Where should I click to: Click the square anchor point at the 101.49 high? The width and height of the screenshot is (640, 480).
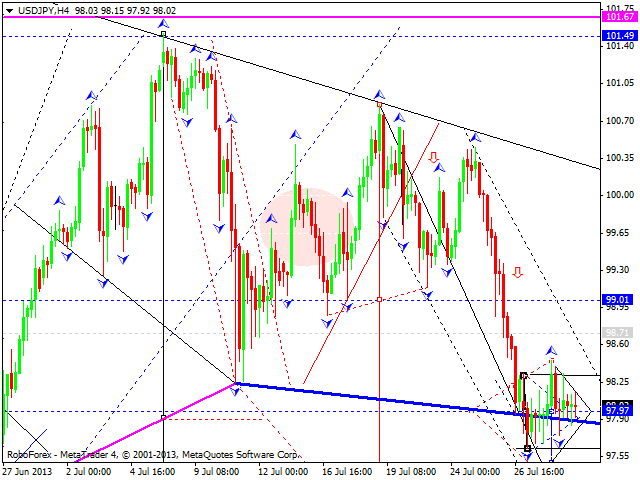[x=164, y=34]
